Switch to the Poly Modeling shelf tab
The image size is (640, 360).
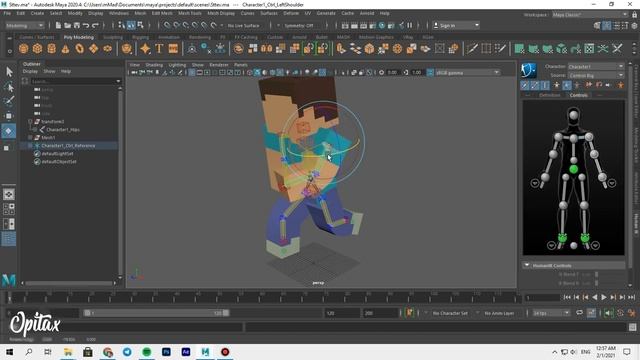coord(79,37)
